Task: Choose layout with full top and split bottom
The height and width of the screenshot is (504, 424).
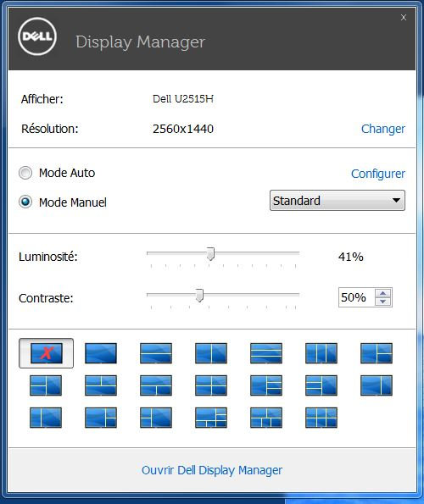Action: tap(156, 385)
